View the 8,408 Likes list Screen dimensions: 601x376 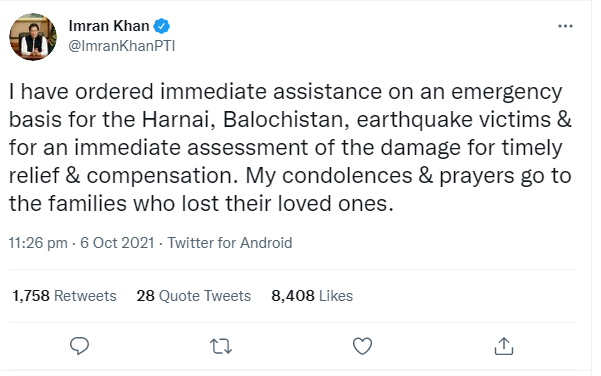pos(312,296)
